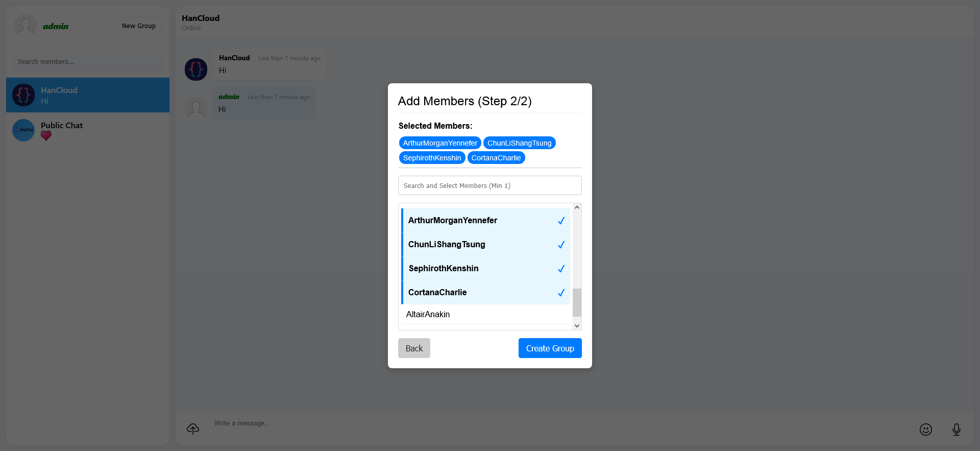
Task: Remove the CortanaCharlie selected member chip
Action: (496, 158)
